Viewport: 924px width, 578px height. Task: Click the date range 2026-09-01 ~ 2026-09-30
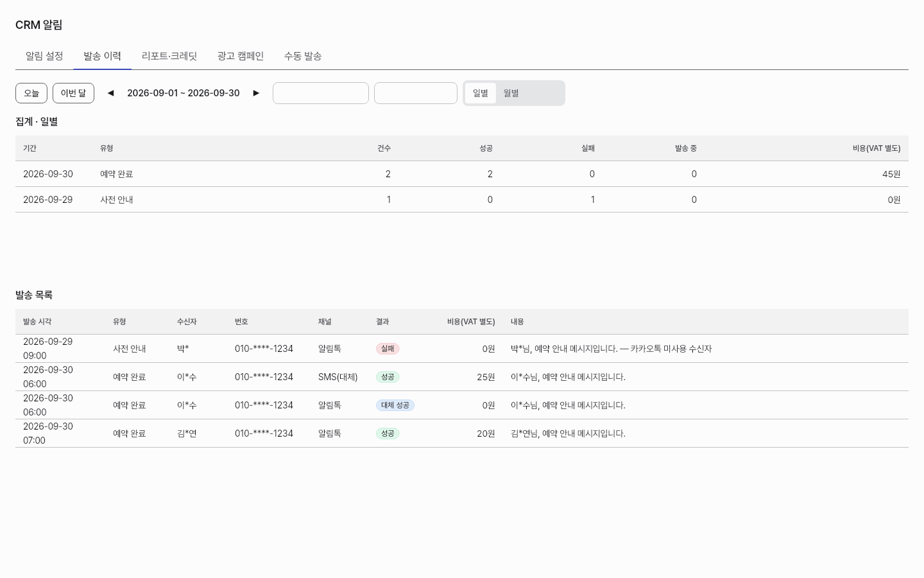[184, 93]
